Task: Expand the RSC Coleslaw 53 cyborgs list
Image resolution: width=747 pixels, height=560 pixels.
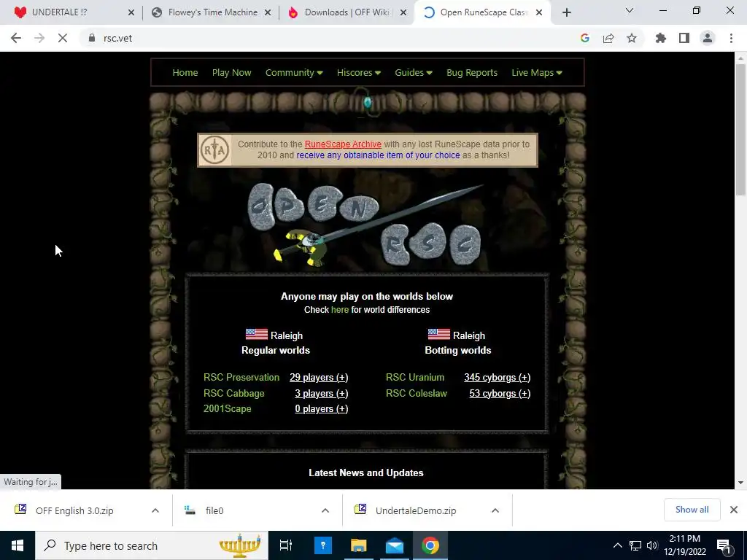Action: (x=500, y=393)
